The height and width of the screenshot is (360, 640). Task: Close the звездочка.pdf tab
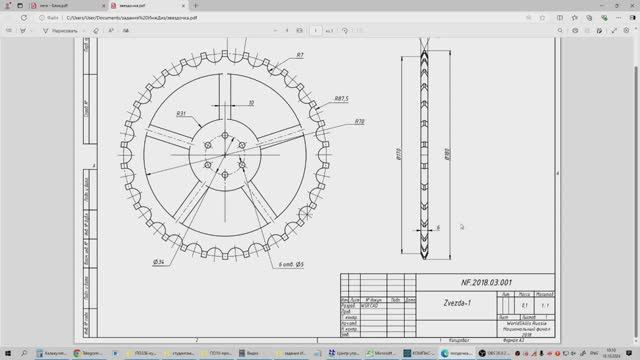[x=183, y=6]
